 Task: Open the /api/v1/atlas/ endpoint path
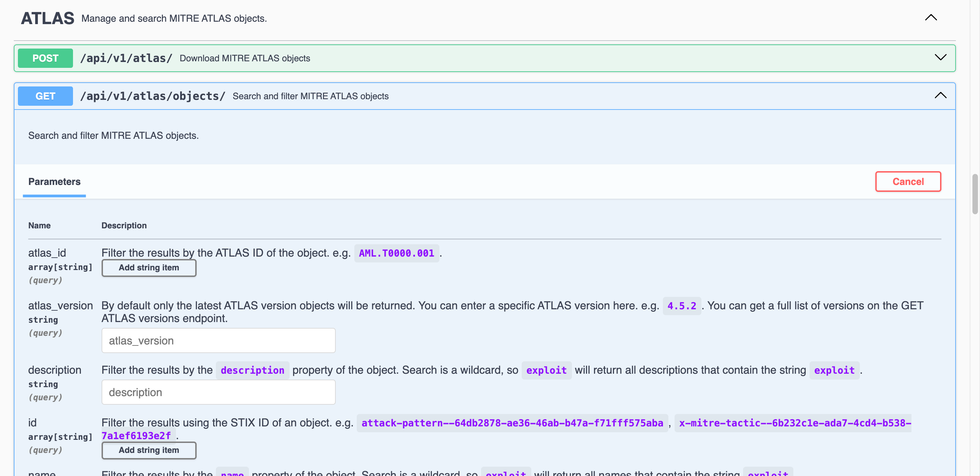click(126, 58)
